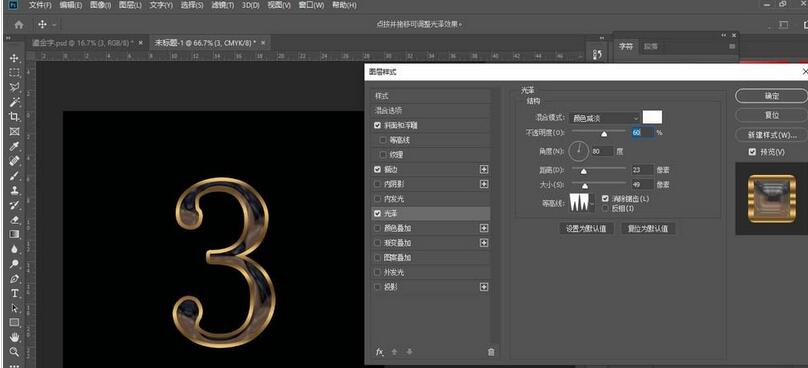Select the Dodge tool

click(14, 264)
